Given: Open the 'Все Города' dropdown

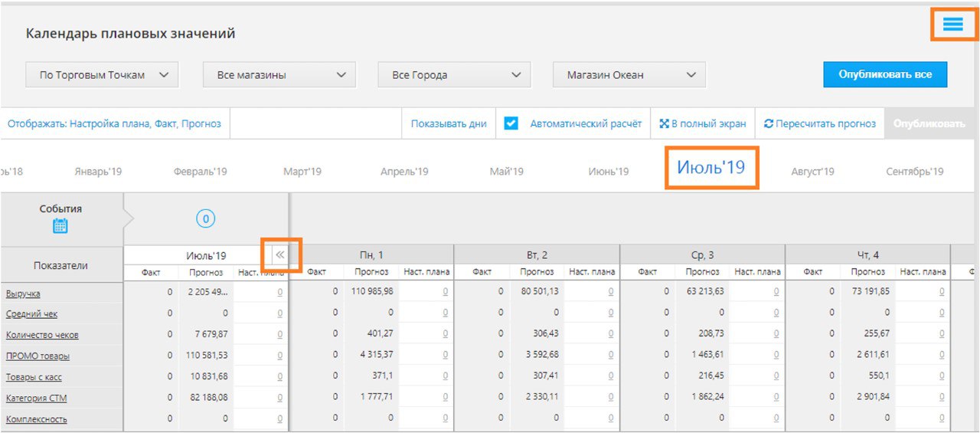Looking at the screenshot, I should pyautogui.click(x=454, y=75).
